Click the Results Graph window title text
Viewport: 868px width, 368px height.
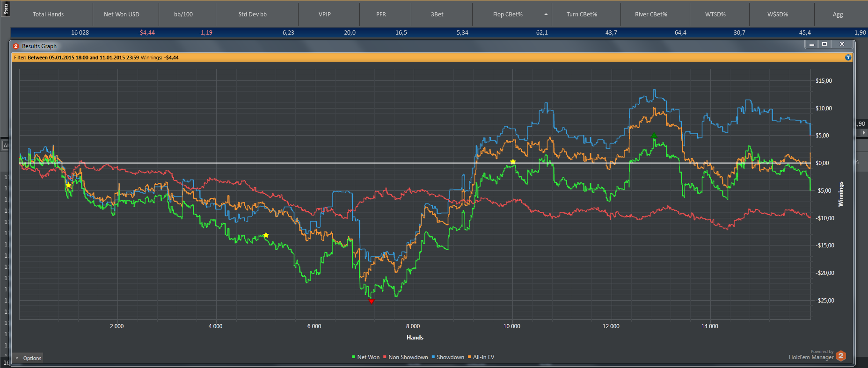[39, 46]
